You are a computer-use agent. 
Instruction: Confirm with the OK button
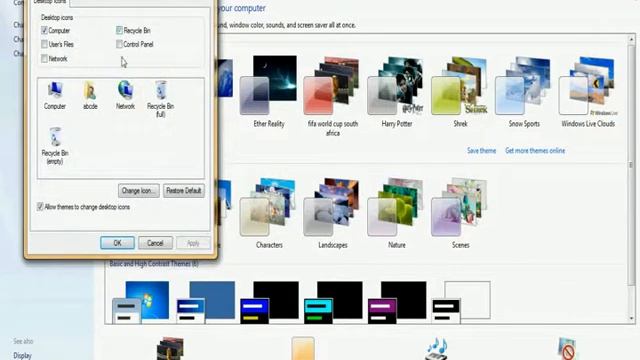117,243
